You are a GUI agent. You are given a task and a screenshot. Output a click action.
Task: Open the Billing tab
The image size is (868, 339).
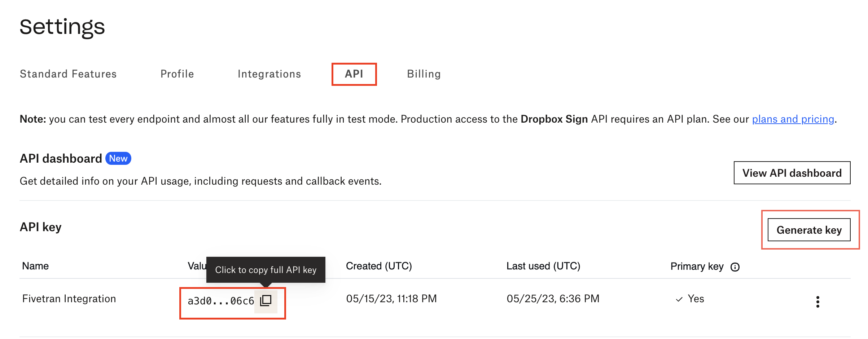(x=424, y=74)
